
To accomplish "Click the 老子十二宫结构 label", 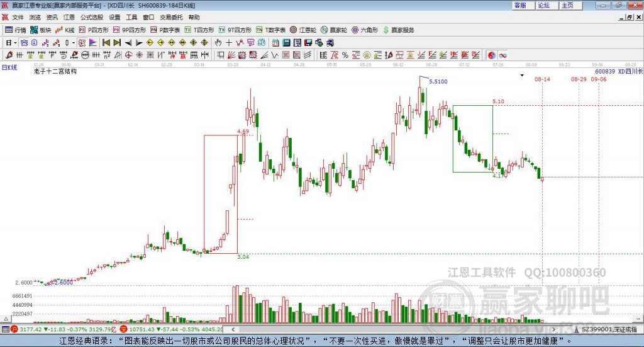I will pos(55,71).
